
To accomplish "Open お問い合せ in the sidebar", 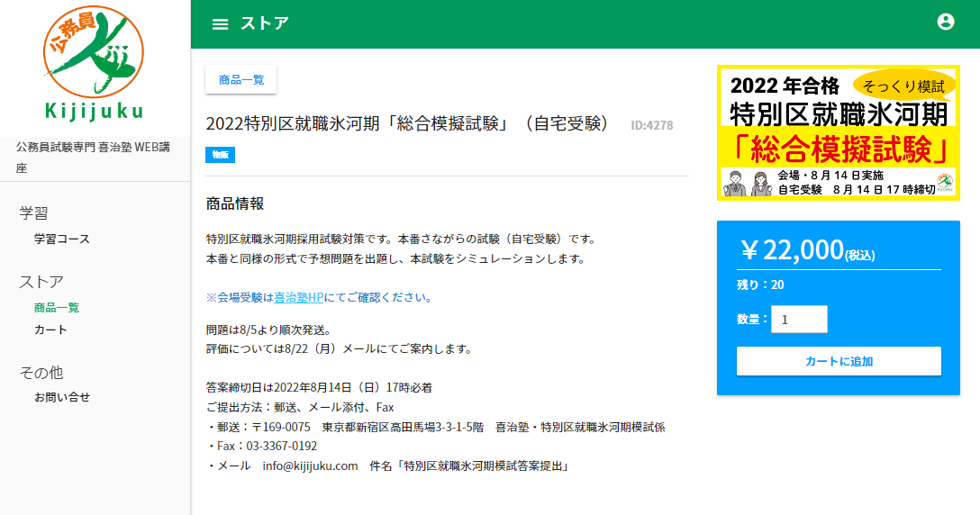I will point(62,397).
